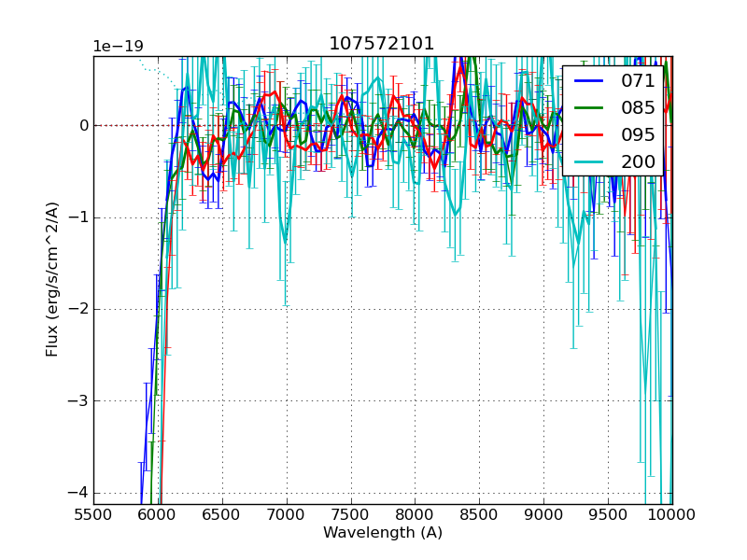This screenshot has height=560, width=747.
Task: Click the 10000 x-axis tick label
Action: pos(672,514)
